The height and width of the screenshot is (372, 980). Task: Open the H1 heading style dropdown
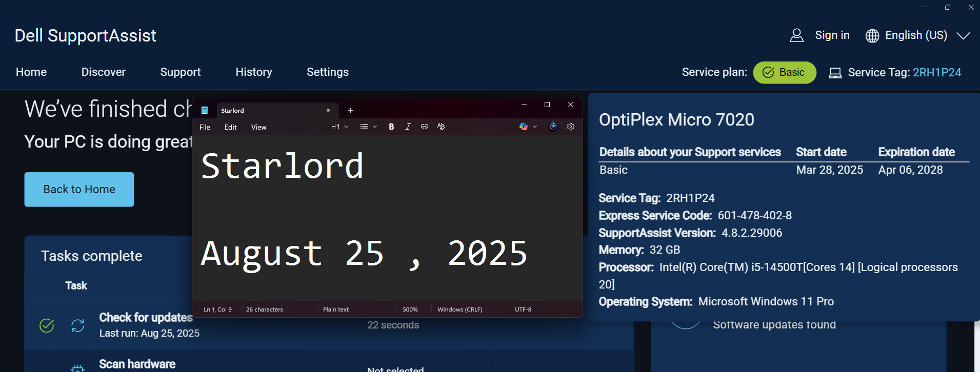coord(339,127)
